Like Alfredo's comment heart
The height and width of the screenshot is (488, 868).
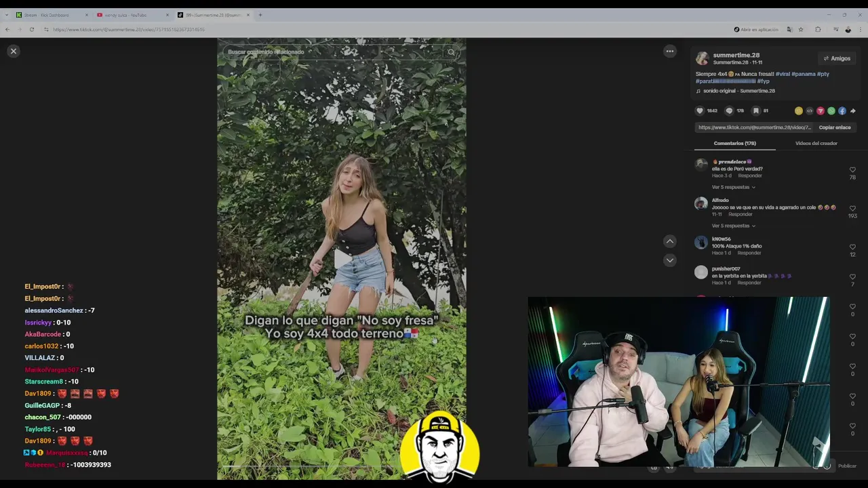[x=852, y=208]
